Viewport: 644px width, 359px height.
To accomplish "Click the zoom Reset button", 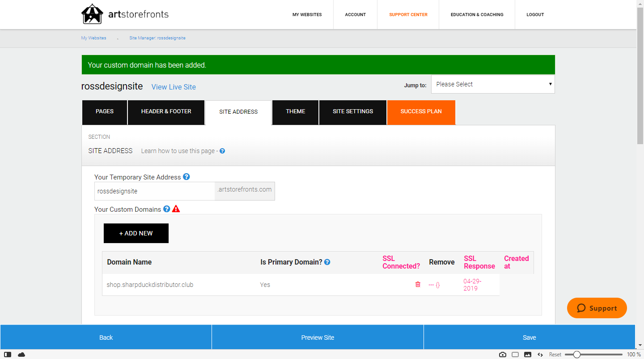I will [x=555, y=355].
